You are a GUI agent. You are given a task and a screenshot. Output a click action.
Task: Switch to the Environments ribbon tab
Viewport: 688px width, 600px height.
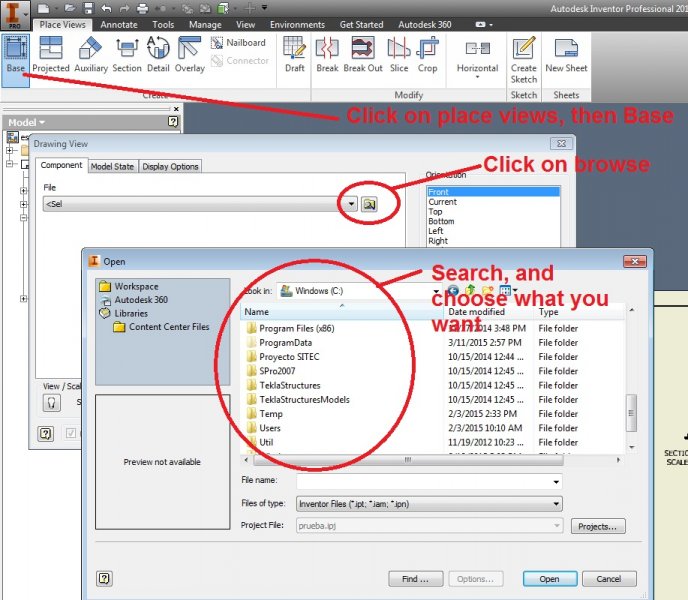[x=297, y=25]
